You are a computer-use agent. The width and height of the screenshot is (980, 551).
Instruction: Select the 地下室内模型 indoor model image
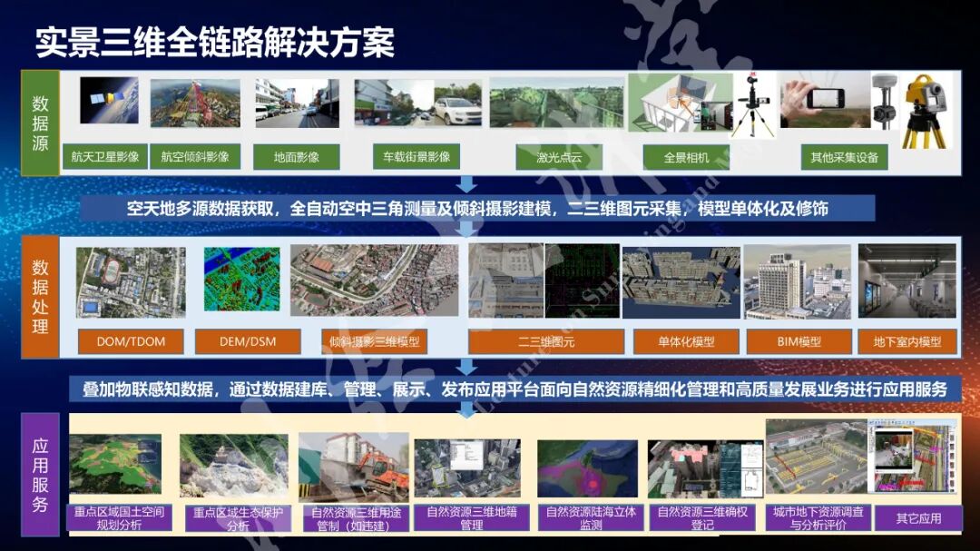(906, 281)
